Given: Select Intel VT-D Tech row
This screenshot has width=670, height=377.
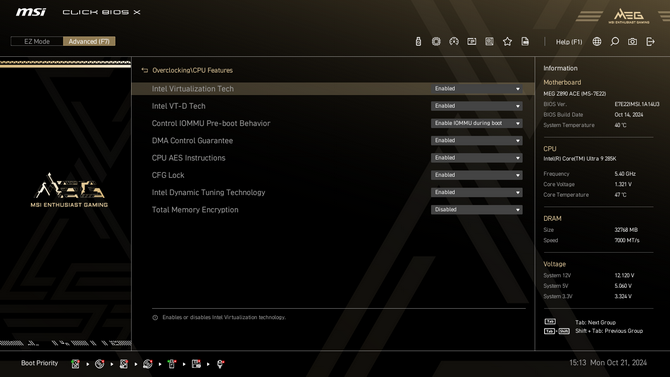Looking at the screenshot, I should click(x=333, y=106).
